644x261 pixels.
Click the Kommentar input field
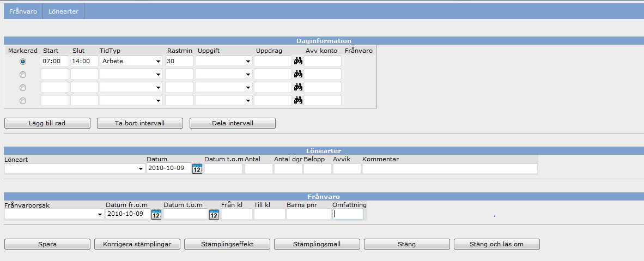click(449, 168)
